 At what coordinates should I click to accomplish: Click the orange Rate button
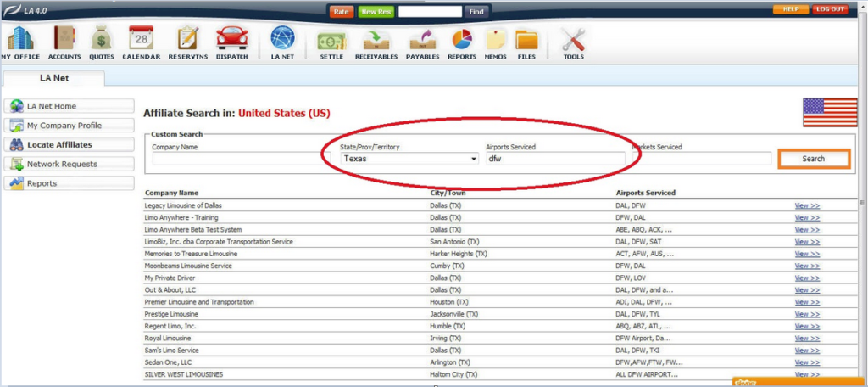tap(340, 11)
